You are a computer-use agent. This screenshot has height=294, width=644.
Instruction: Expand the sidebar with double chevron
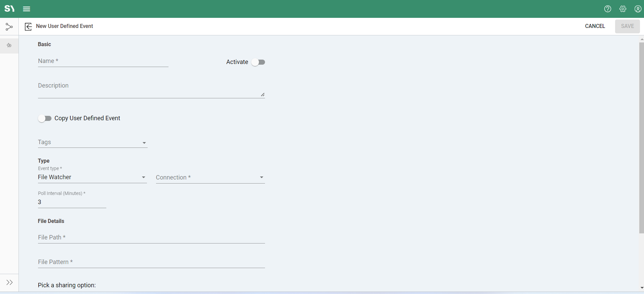[9, 282]
